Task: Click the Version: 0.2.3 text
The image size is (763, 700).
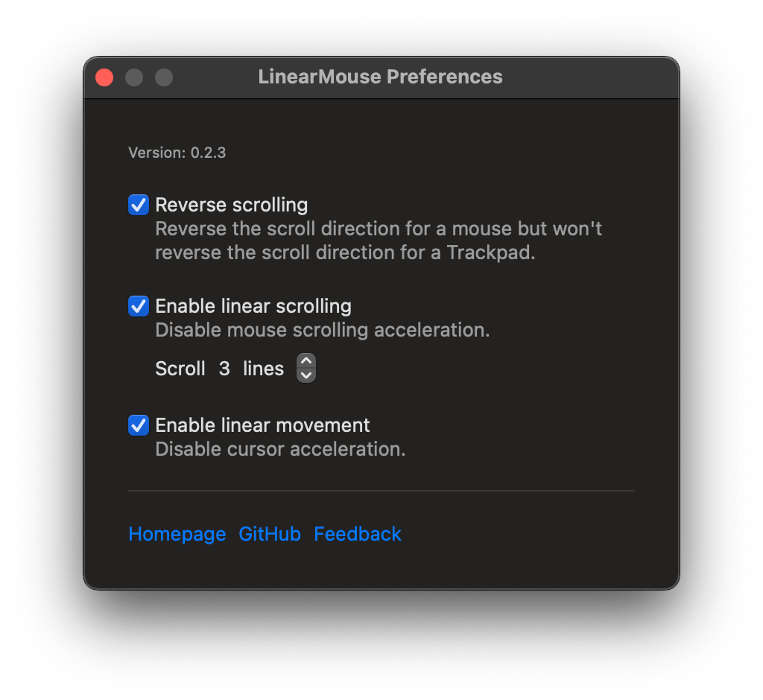Action: pos(177,152)
